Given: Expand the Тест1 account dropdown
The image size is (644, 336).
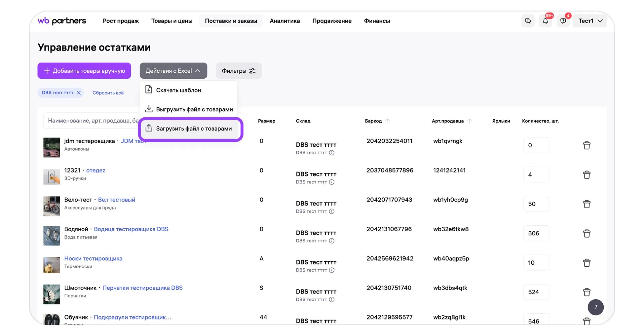Looking at the screenshot, I should (x=590, y=21).
